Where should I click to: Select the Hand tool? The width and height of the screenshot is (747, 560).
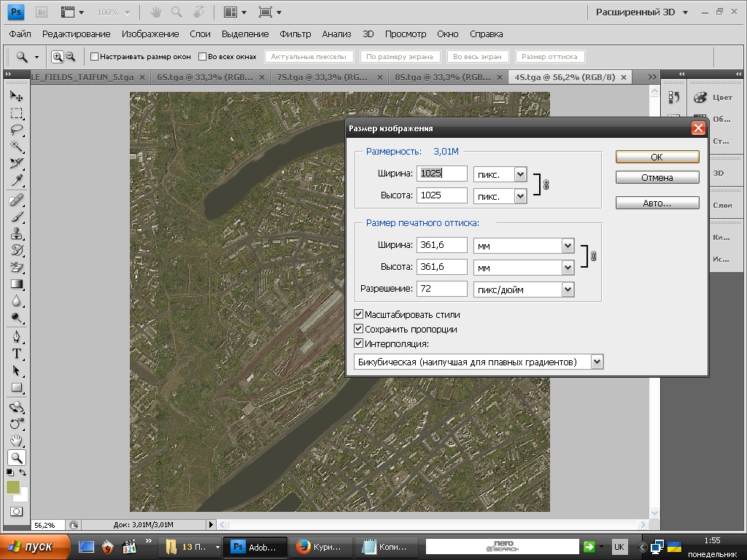[x=17, y=440]
